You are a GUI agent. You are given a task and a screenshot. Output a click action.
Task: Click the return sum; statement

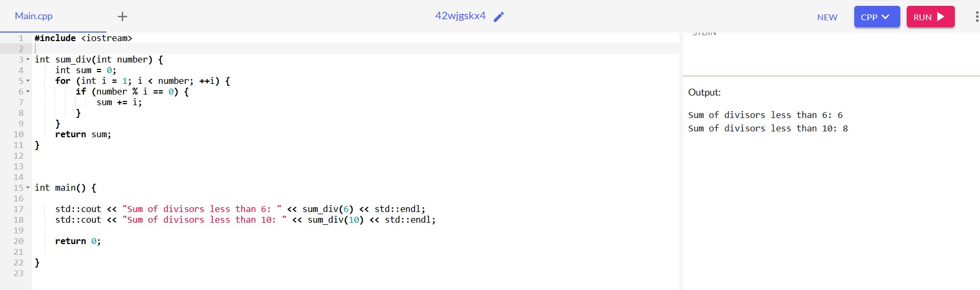(83, 134)
